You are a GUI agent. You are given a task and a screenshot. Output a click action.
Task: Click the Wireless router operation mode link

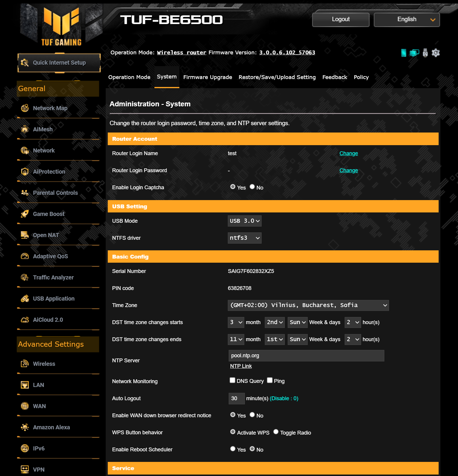click(x=182, y=53)
